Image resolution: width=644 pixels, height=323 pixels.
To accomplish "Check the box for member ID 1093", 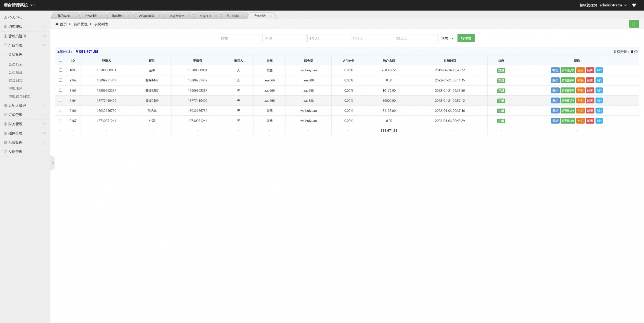I will tap(61, 70).
